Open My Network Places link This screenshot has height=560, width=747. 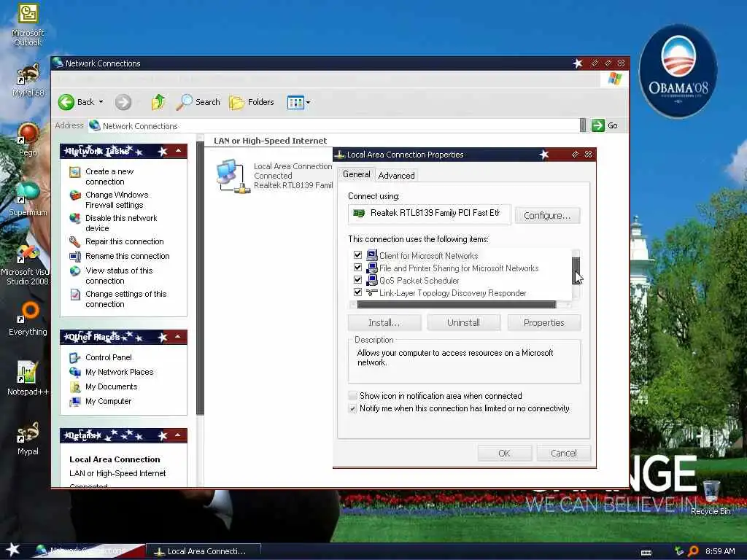[x=119, y=372]
